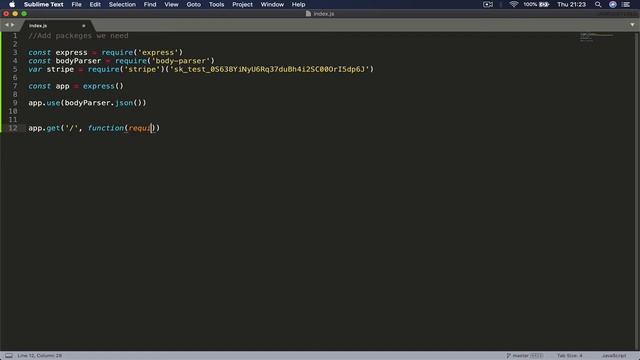
Task: Click the clock showing Thu 21:23
Action: pyautogui.click(x=571, y=4)
